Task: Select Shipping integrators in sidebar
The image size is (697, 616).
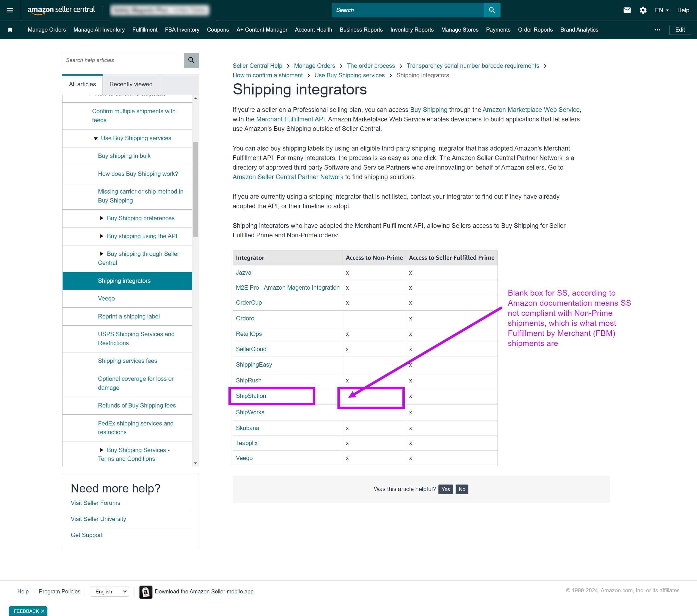Action: (127, 281)
